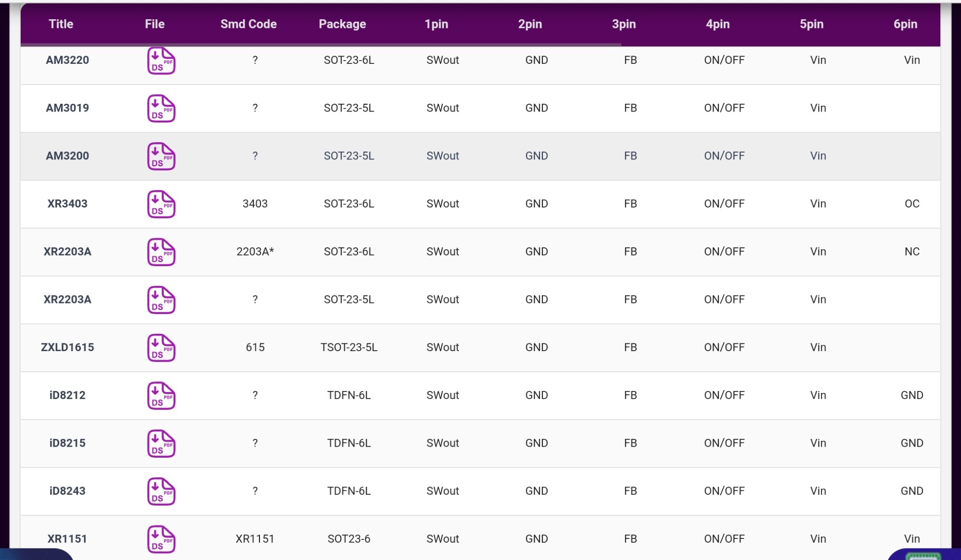961x560 pixels.
Task: Open the ZXLD1615 part title
Action: [x=67, y=347]
